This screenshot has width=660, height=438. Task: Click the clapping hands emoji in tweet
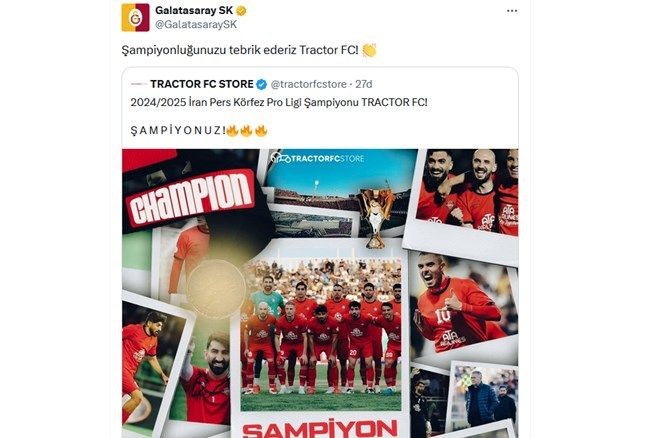pos(369,50)
